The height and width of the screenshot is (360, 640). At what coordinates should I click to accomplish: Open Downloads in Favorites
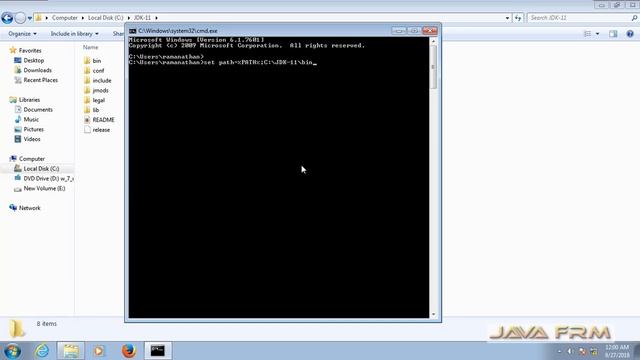[x=37, y=70]
